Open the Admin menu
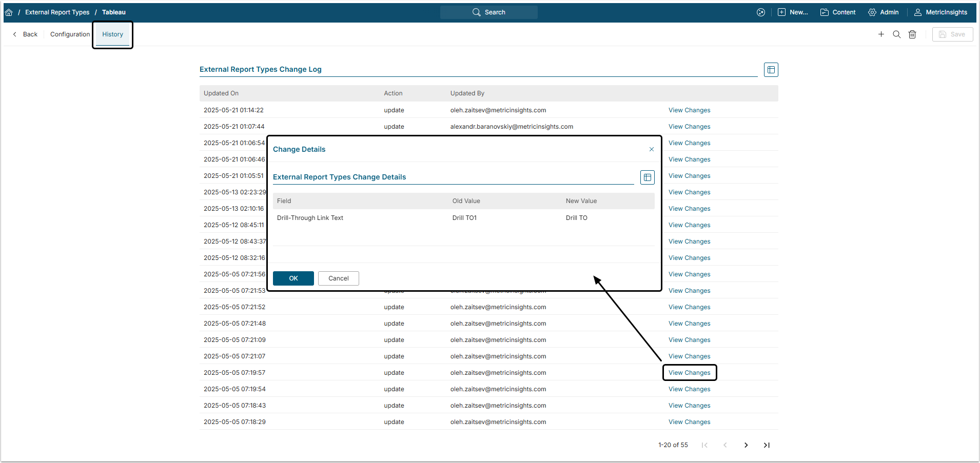 pos(884,12)
